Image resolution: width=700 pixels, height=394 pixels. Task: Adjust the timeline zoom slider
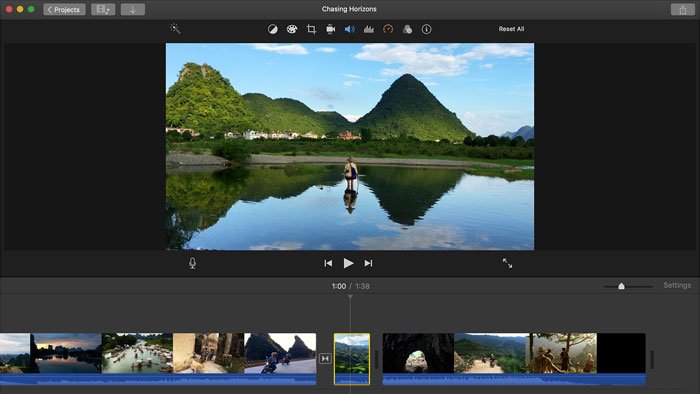[621, 286]
